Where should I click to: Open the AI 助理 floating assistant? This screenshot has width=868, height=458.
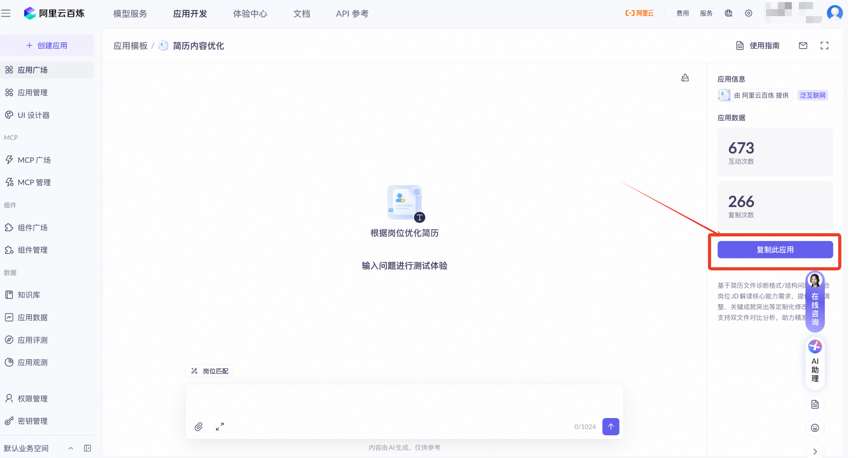coord(815,363)
